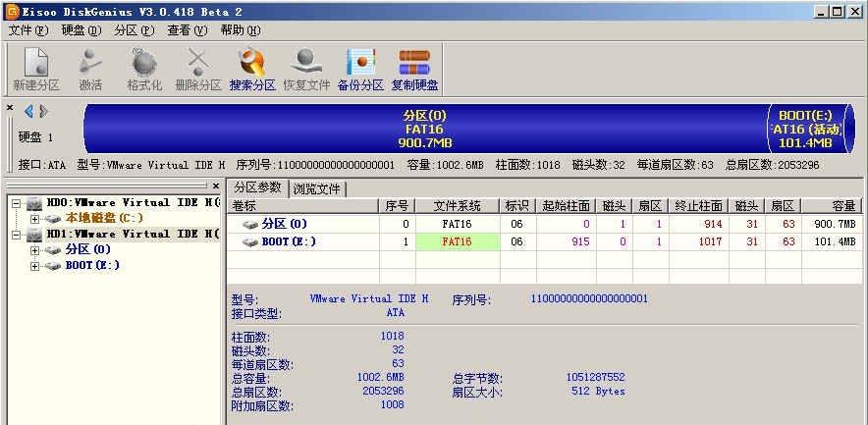Click the 终止柱面 column header
This screenshot has width=868, height=425.
point(698,206)
